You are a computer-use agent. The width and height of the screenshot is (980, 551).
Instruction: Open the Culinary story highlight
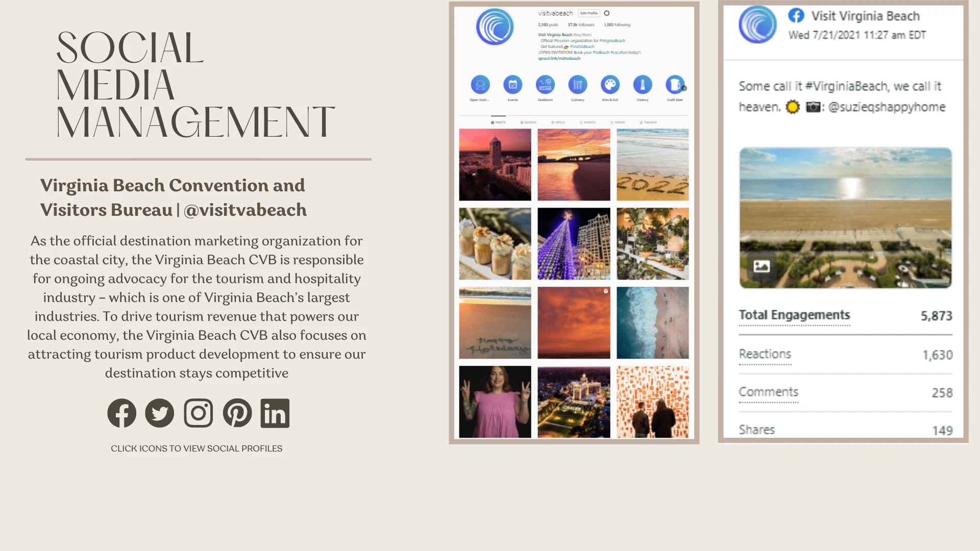pos(577,85)
